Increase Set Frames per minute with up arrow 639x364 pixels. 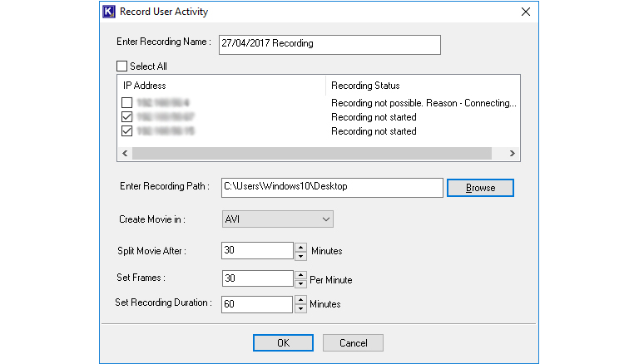click(300, 275)
